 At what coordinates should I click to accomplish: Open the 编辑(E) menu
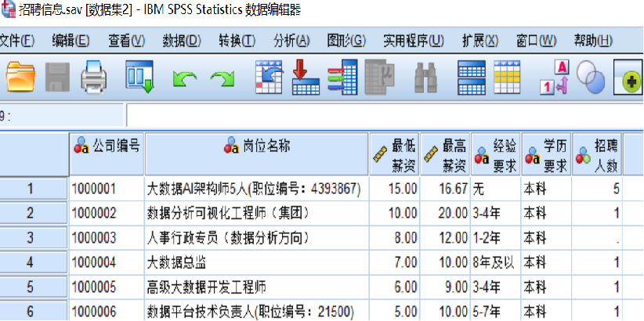coord(71,41)
